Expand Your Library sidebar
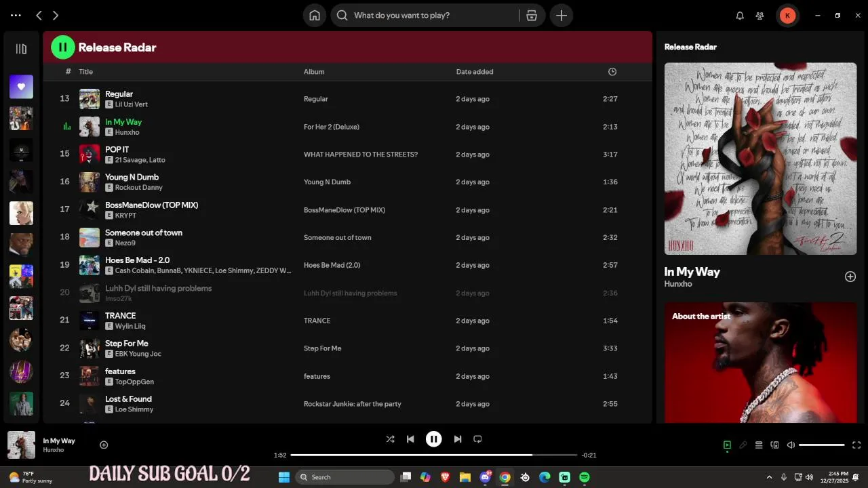This screenshot has height=488, width=868. 21,49
